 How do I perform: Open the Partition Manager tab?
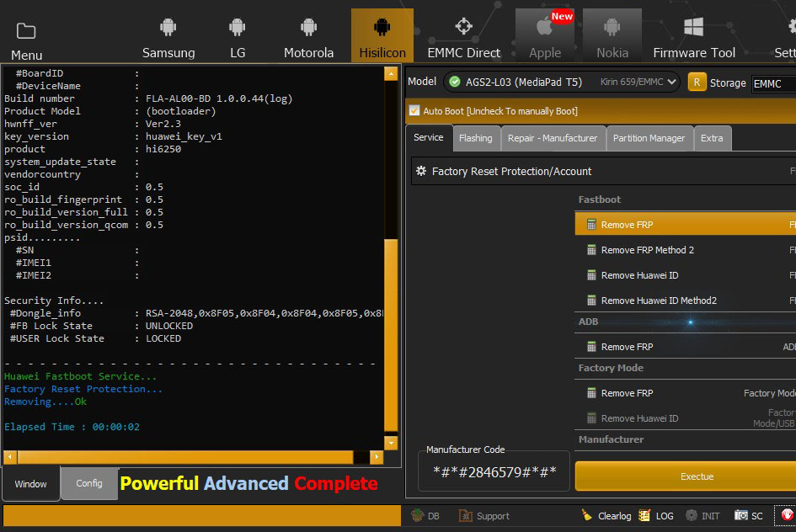coord(649,138)
